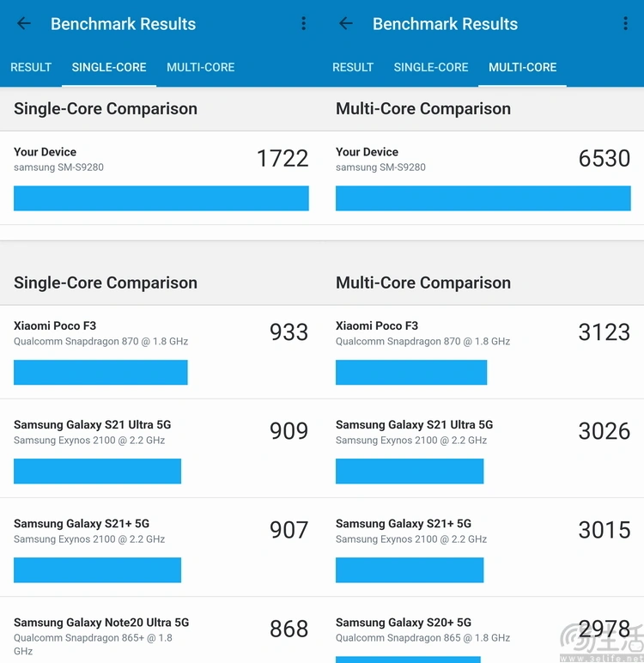Open MULTI-CORE tab in left panel

point(201,67)
